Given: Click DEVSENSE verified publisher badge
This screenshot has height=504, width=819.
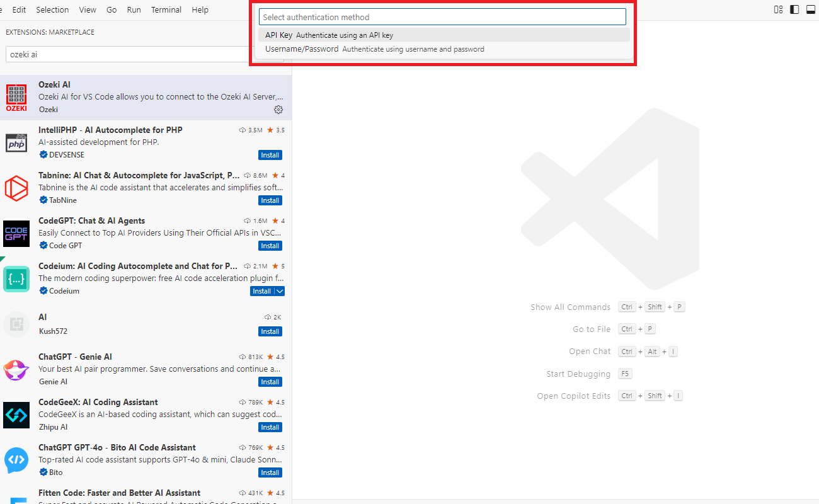Looking at the screenshot, I should click(43, 155).
